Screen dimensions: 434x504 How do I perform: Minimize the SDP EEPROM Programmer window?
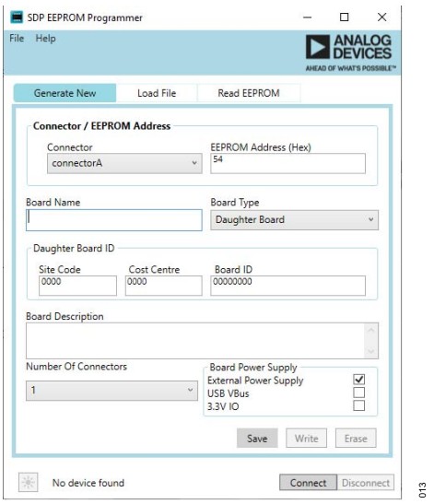tap(307, 17)
